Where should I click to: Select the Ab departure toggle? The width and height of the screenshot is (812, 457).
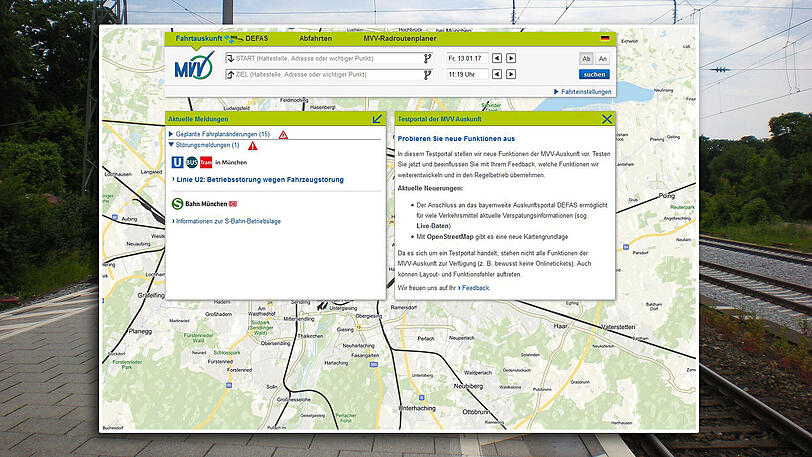pyautogui.click(x=586, y=59)
